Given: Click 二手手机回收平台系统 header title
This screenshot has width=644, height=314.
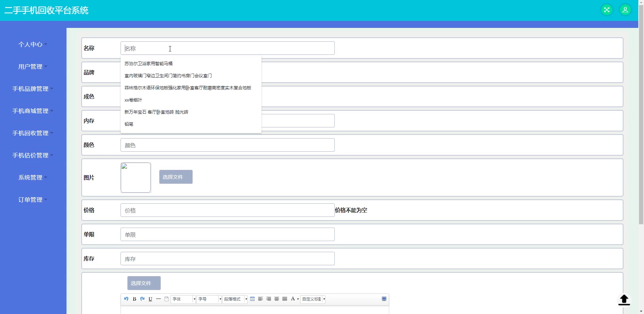Looking at the screenshot, I should 46,10.
